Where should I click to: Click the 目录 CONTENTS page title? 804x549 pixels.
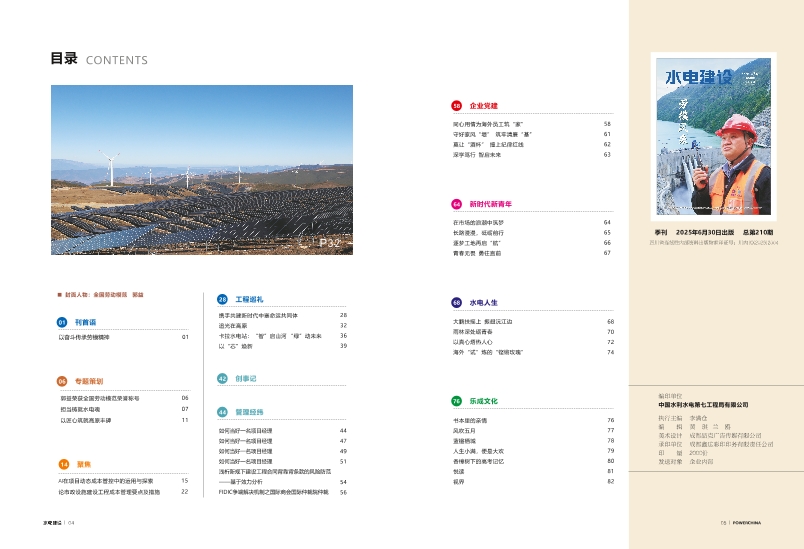click(x=99, y=59)
